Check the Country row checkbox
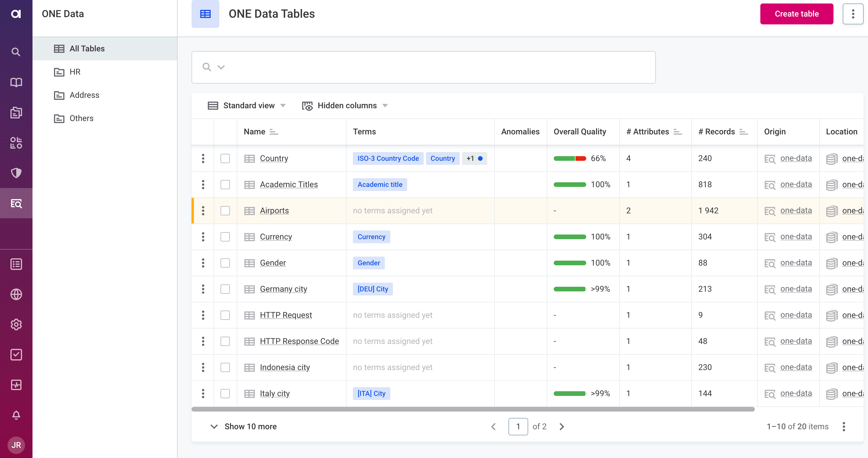Viewport: 868px width, 458px height. (x=225, y=158)
